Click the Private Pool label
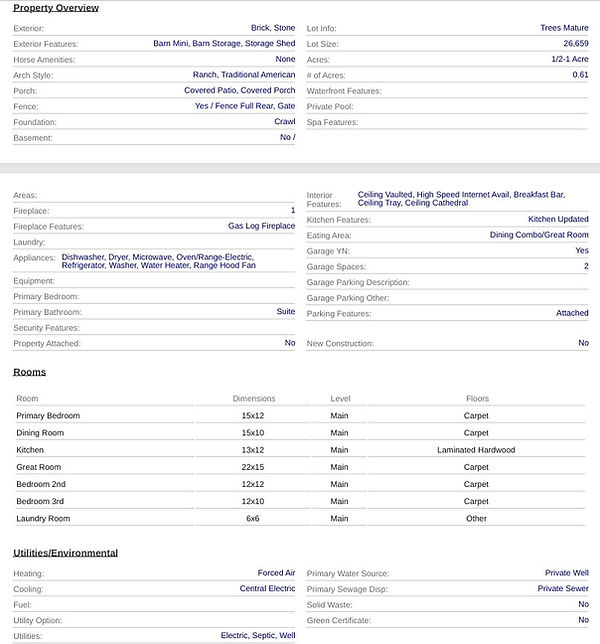 coord(330,106)
